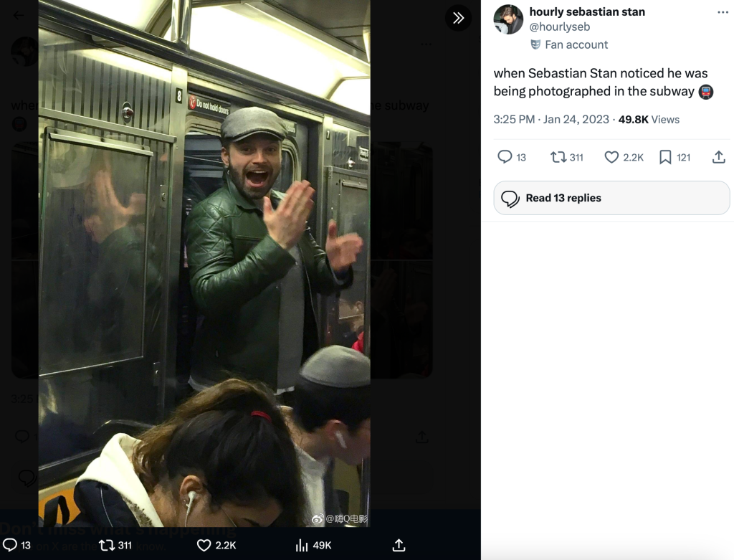Screen dimensions: 734x560
Task: Open the @hourlyseb profile handle link
Action: pyautogui.click(x=560, y=27)
